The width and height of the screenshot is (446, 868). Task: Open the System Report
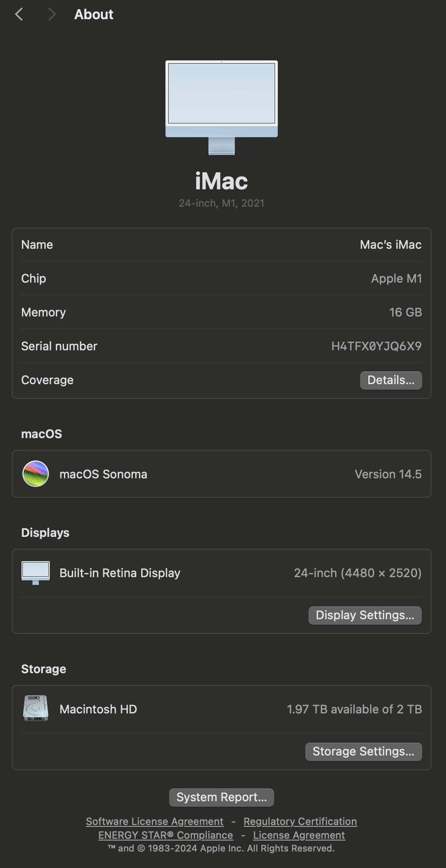(222, 797)
